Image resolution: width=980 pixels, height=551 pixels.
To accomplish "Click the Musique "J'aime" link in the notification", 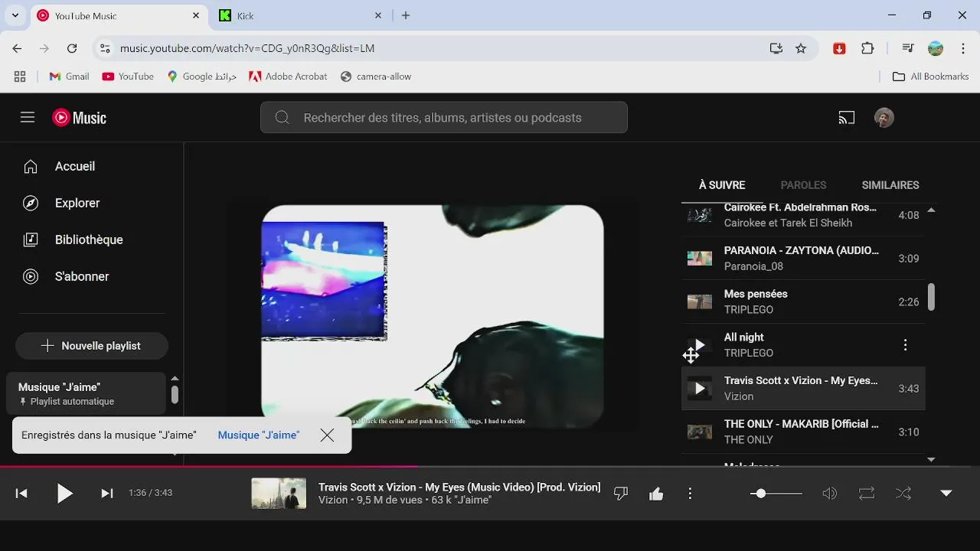I will coord(259,435).
